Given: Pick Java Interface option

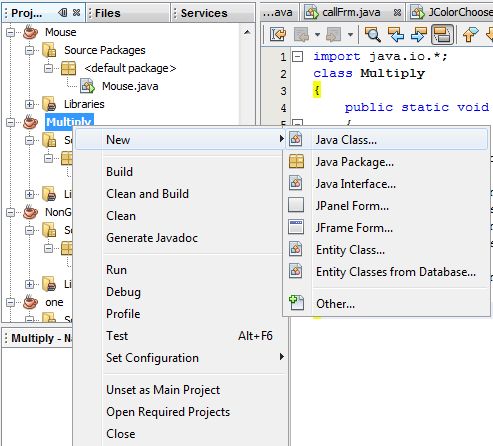Looking at the screenshot, I should click(386, 184).
